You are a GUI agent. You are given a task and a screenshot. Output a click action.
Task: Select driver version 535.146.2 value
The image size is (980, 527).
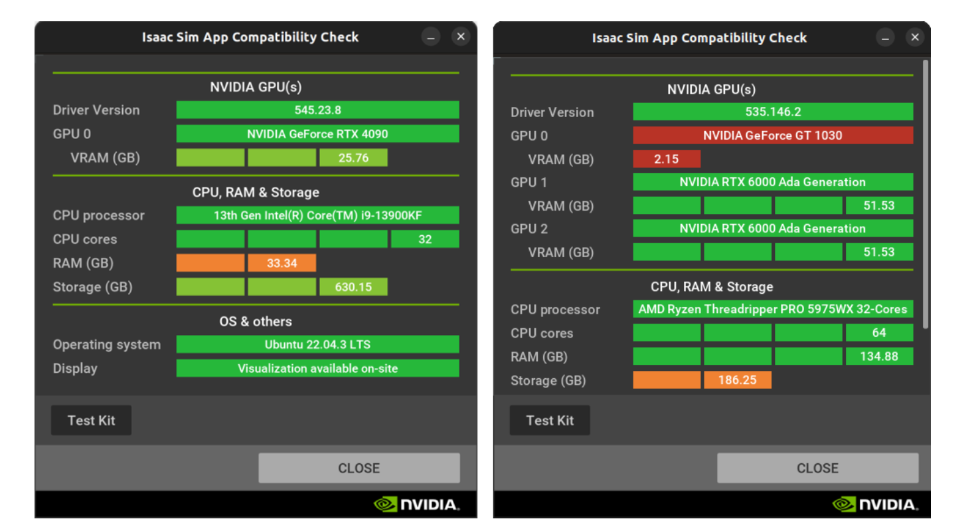click(x=773, y=112)
